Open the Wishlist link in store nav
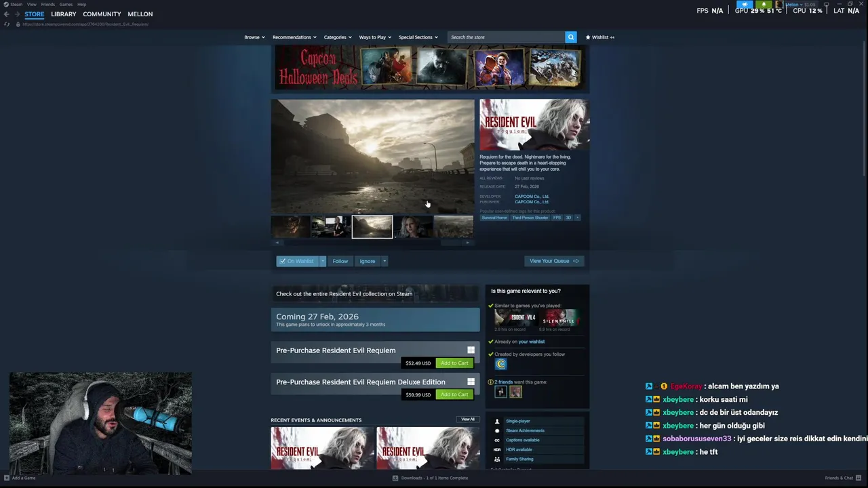The height and width of the screenshot is (488, 868). click(x=600, y=37)
